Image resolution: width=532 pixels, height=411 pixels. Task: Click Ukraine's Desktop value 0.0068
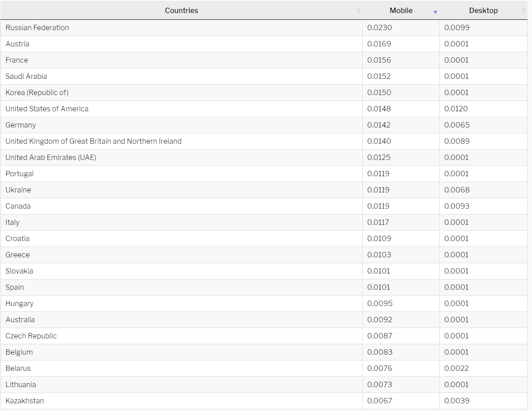(457, 190)
